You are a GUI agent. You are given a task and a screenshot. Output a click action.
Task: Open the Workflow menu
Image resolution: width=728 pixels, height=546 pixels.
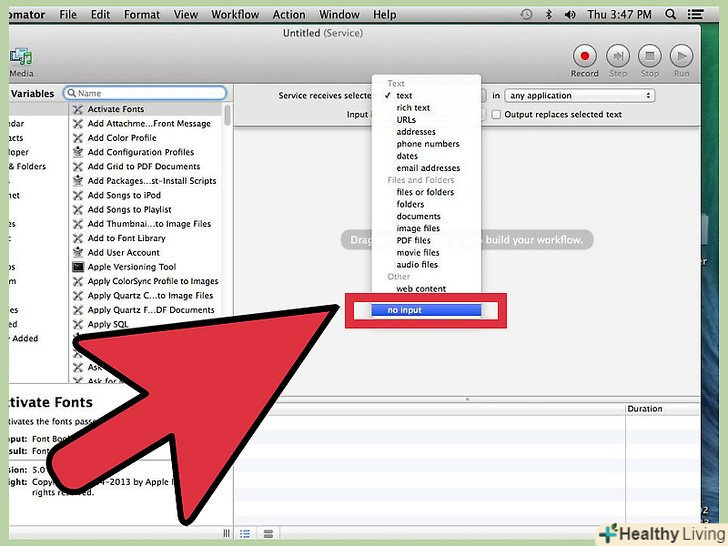click(235, 15)
